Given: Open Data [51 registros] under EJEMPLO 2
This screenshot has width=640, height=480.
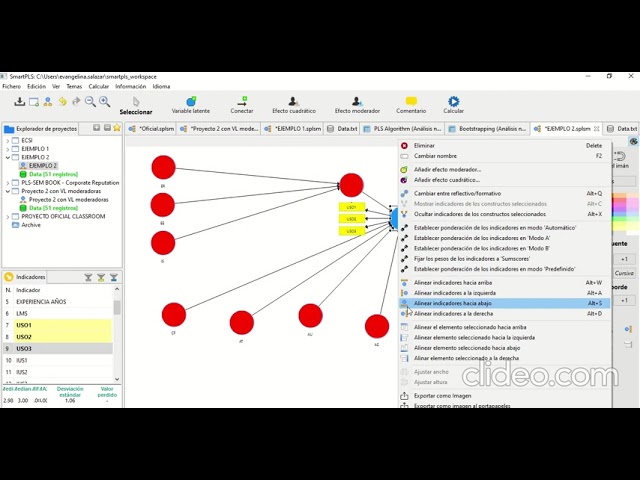Looking at the screenshot, I should [49, 174].
